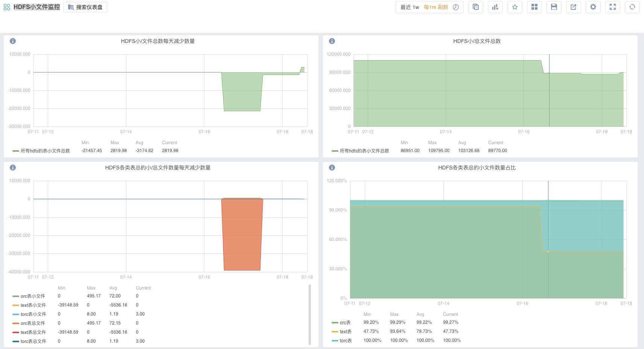Toggle 所有hdfs的表小文件总数 legend in top-right chart
The width and height of the screenshot is (644, 349).
(x=364, y=151)
